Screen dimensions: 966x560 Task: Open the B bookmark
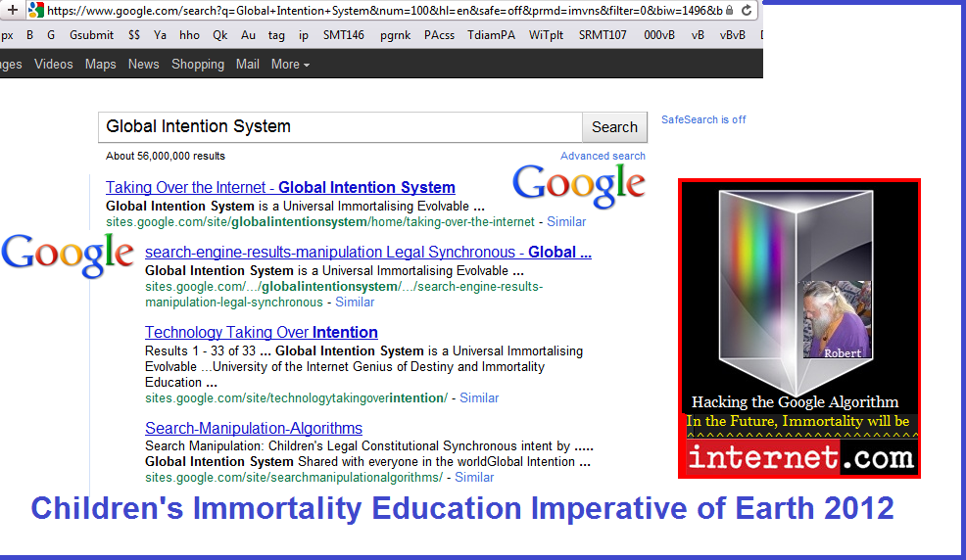pyautogui.click(x=29, y=35)
